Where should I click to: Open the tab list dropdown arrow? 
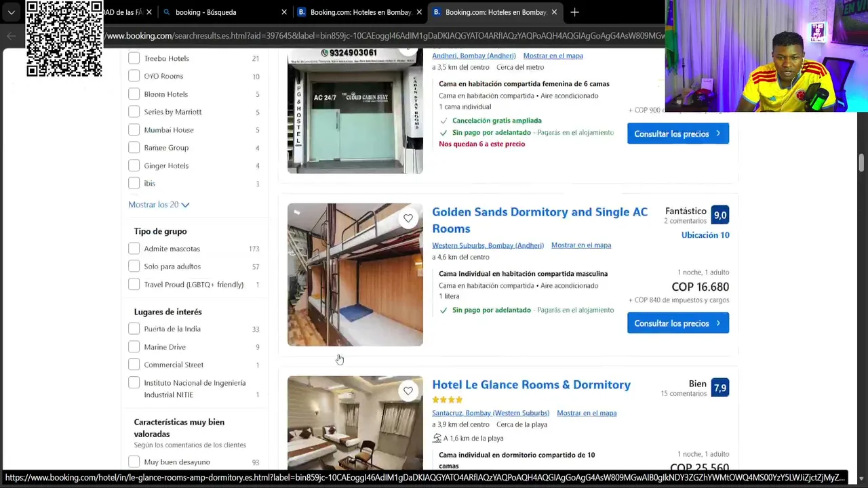12,12
